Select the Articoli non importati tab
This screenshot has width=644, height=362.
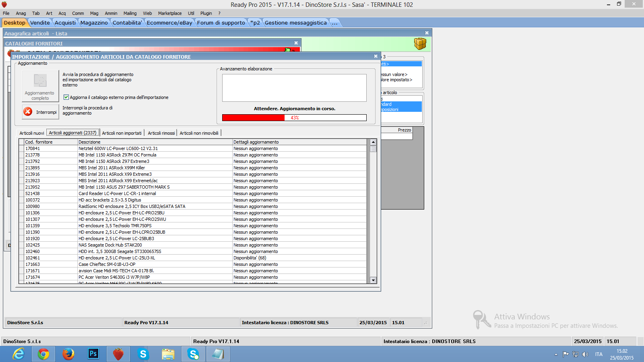click(x=122, y=133)
